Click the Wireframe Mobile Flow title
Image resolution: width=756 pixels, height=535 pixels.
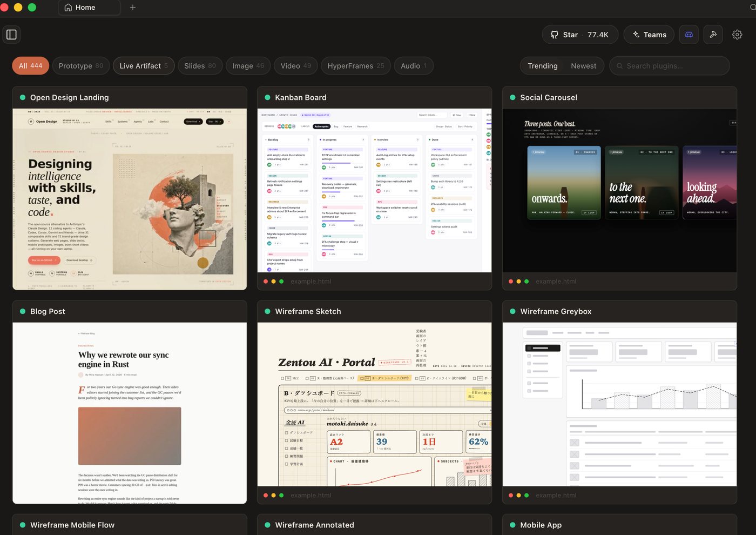click(x=72, y=525)
